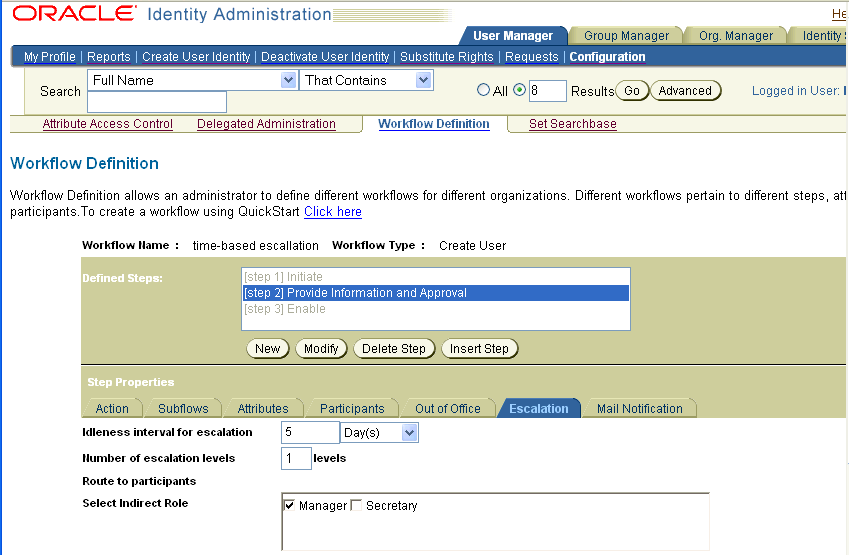
Task: Open the Reports link
Action: tap(109, 57)
